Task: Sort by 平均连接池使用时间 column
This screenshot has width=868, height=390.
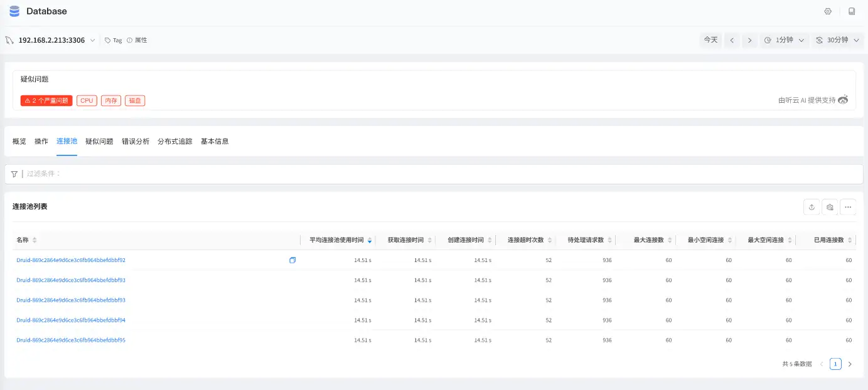Action: point(369,240)
